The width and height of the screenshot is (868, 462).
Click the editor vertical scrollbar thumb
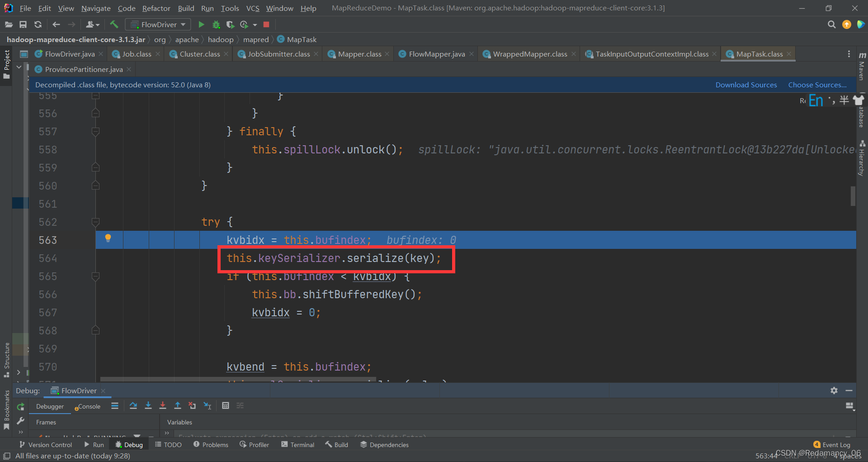853,196
